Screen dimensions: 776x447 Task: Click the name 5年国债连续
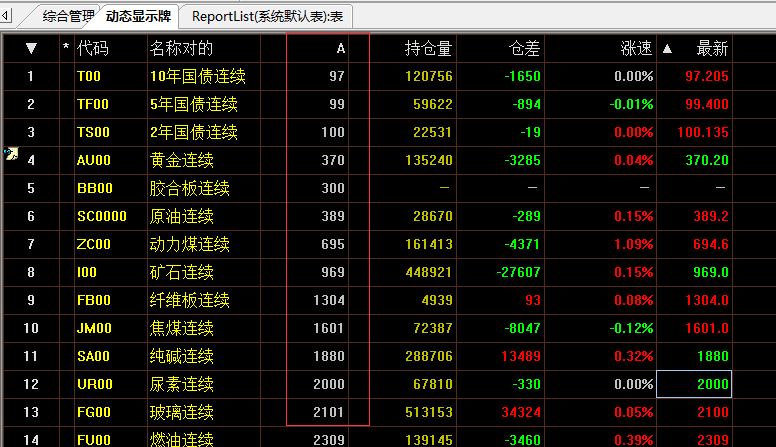(x=194, y=104)
